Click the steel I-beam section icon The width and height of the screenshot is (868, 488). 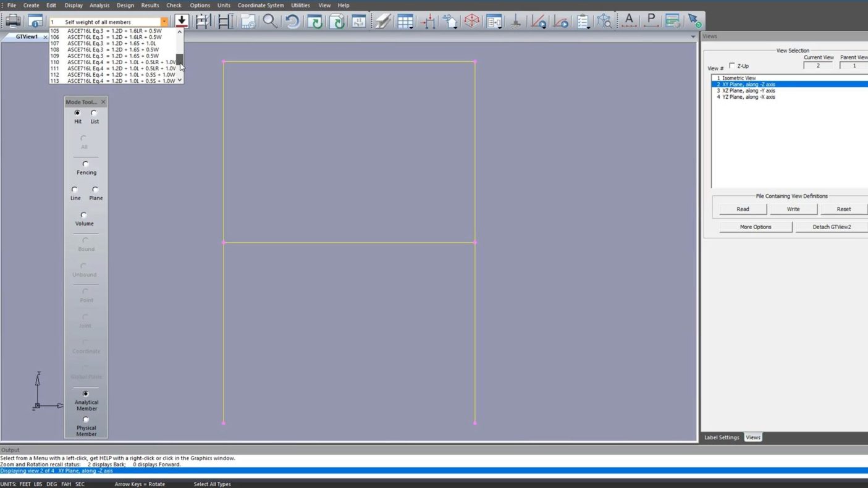coord(382,22)
